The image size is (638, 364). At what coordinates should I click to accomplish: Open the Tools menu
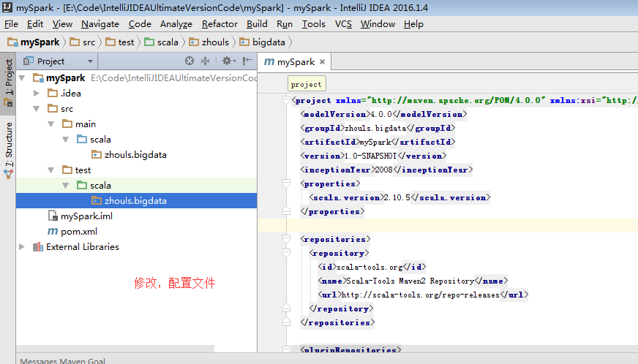[314, 24]
